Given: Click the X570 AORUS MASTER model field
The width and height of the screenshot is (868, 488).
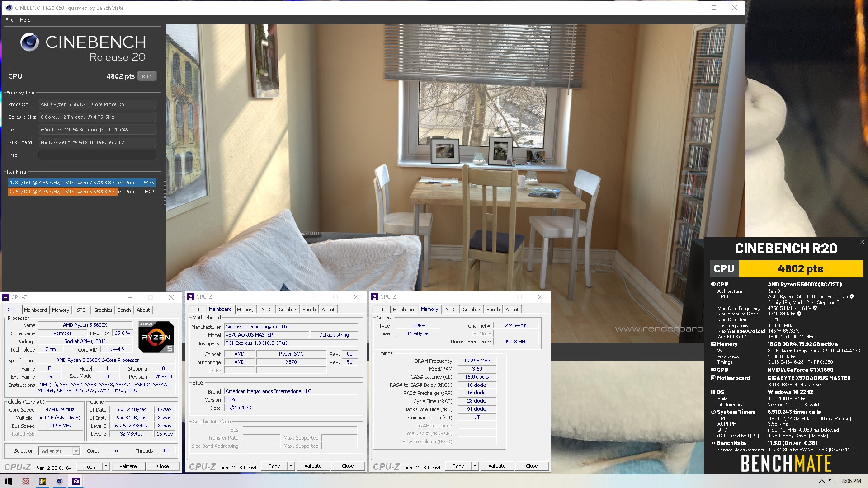Looking at the screenshot, I should point(267,335).
